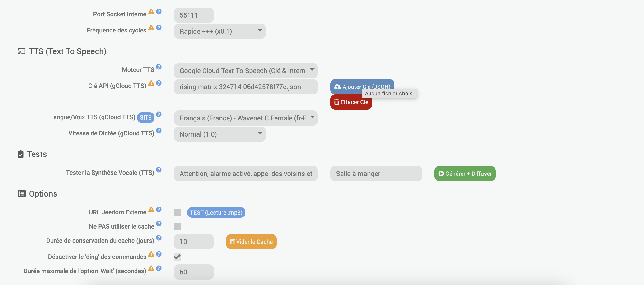Viewport: 644px width, 285px height.
Task: Uncheck Désactiver le 'ding' des commandes
Action: coord(177,257)
